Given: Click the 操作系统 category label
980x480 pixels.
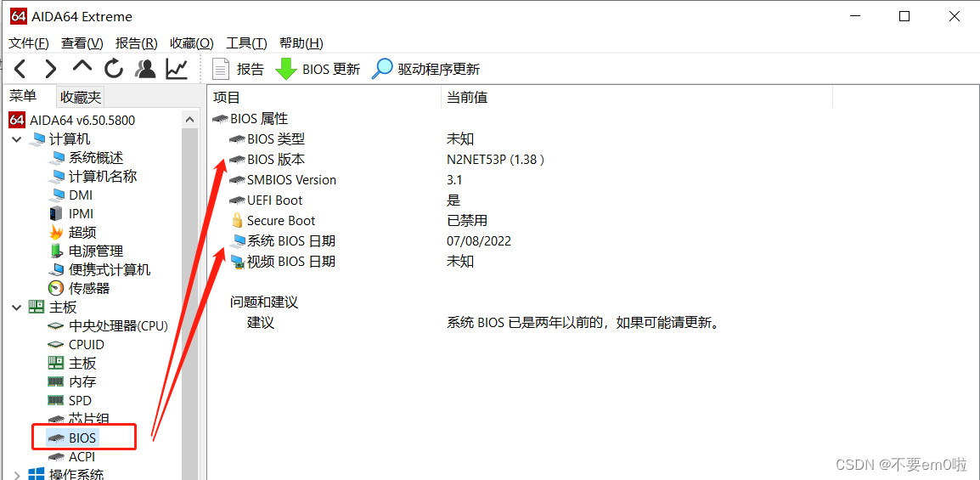Looking at the screenshot, I should tap(77, 475).
